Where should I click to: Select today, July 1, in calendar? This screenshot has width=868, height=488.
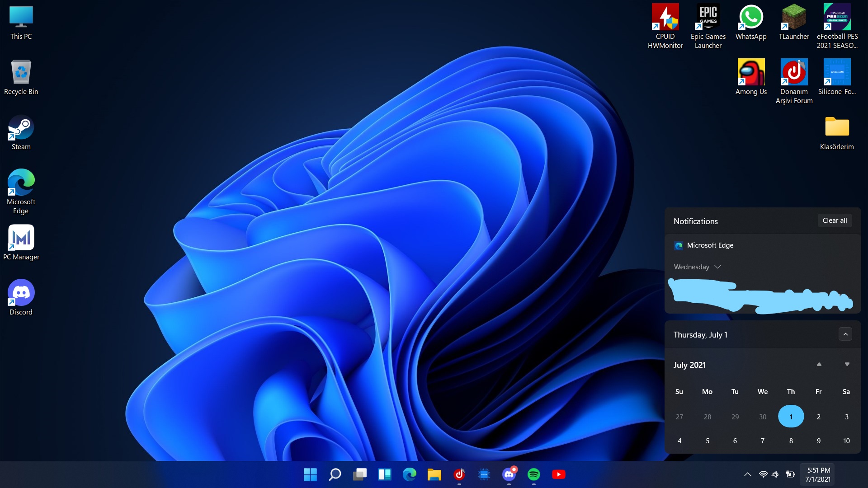tap(791, 417)
